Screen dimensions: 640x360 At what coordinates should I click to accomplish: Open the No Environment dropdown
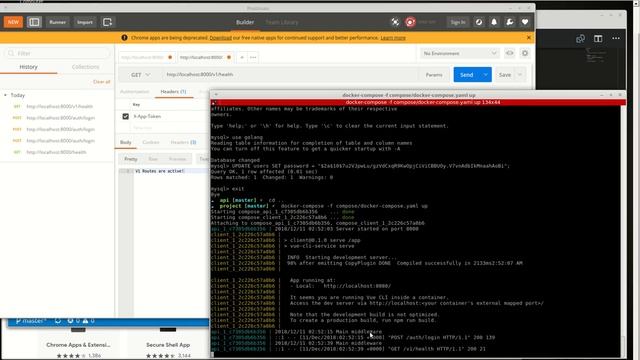click(460, 53)
